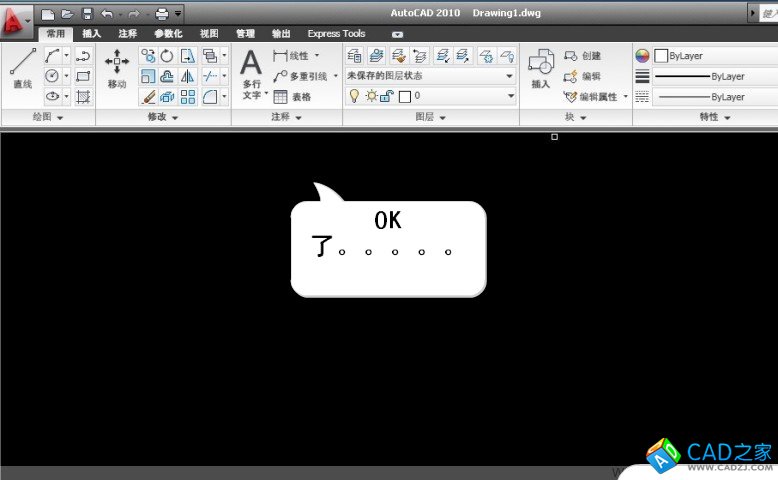Click the draw order (bring to front) icon

tap(210, 56)
